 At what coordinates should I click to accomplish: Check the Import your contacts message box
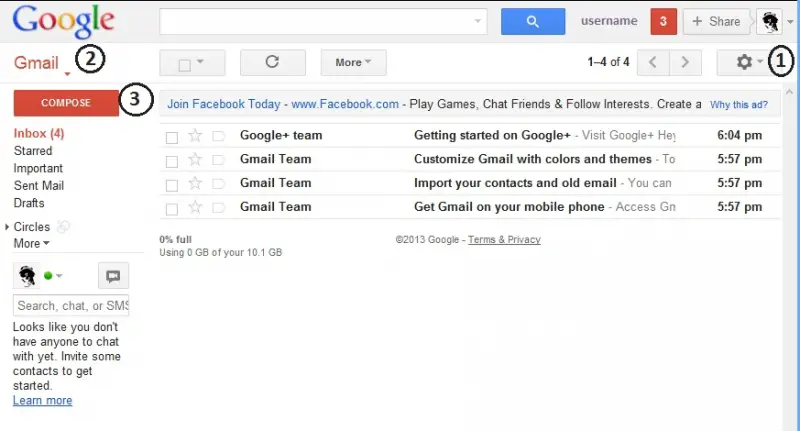point(172,185)
